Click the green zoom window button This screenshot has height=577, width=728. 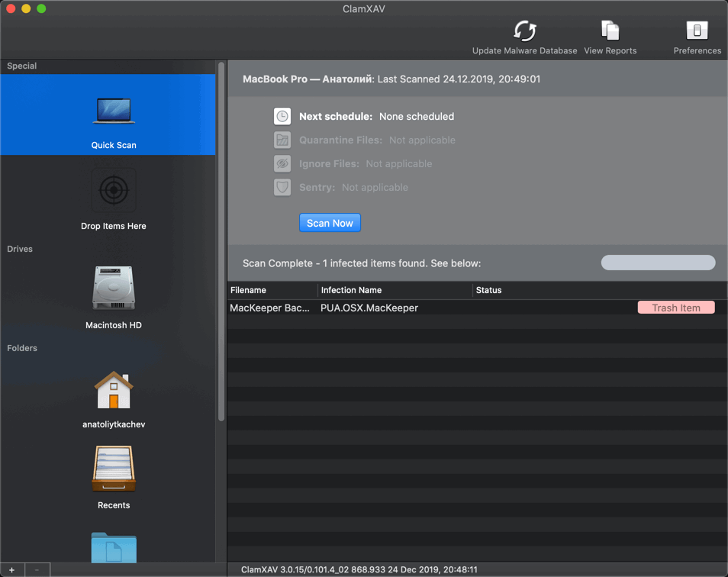click(41, 8)
